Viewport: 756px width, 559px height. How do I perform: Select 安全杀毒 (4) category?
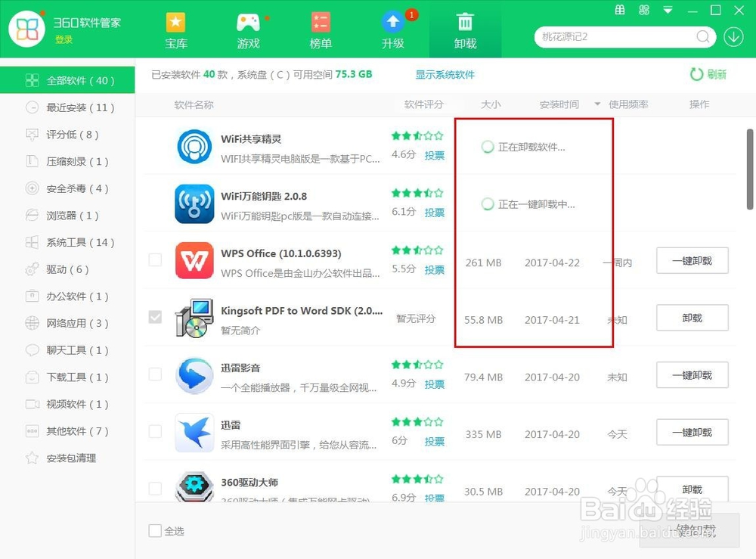click(67, 188)
